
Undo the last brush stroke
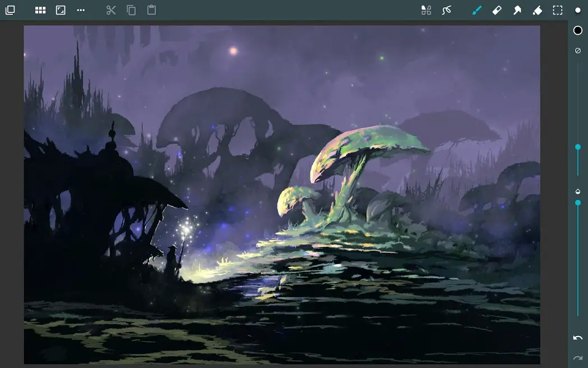(578, 338)
